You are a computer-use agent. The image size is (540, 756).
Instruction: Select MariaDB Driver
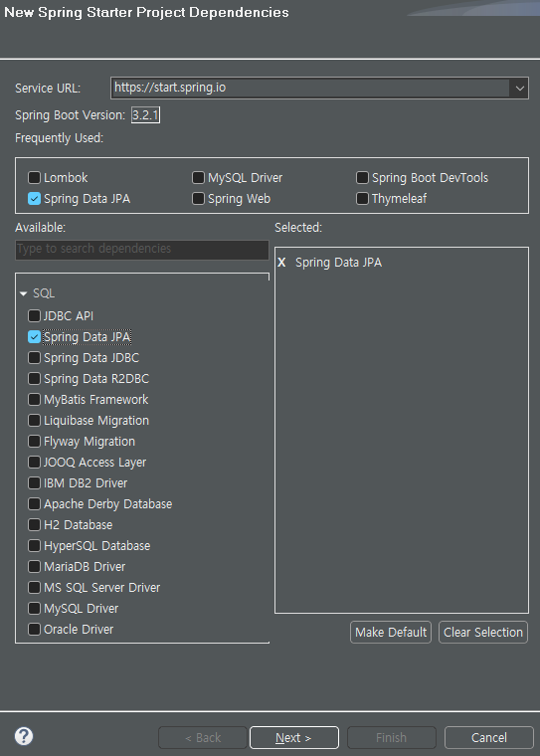coord(34,567)
